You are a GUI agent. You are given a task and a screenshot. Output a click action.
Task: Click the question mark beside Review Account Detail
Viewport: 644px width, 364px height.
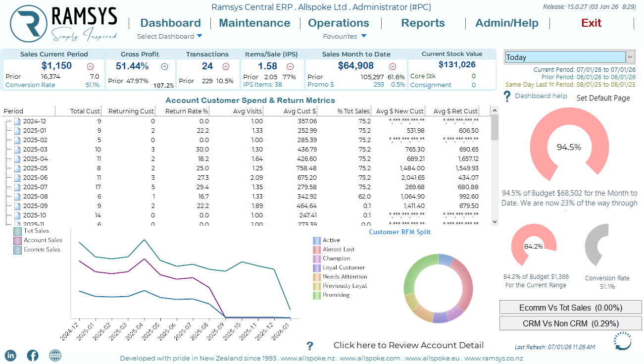310,346
